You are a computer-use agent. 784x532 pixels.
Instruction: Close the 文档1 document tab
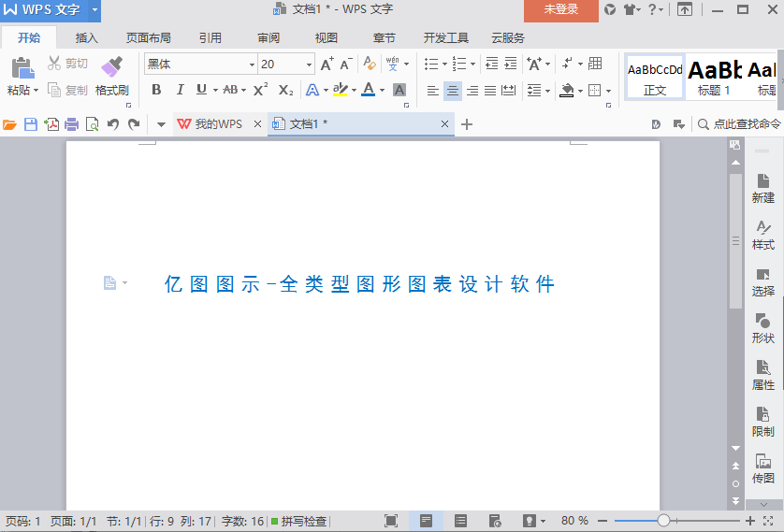coord(444,124)
